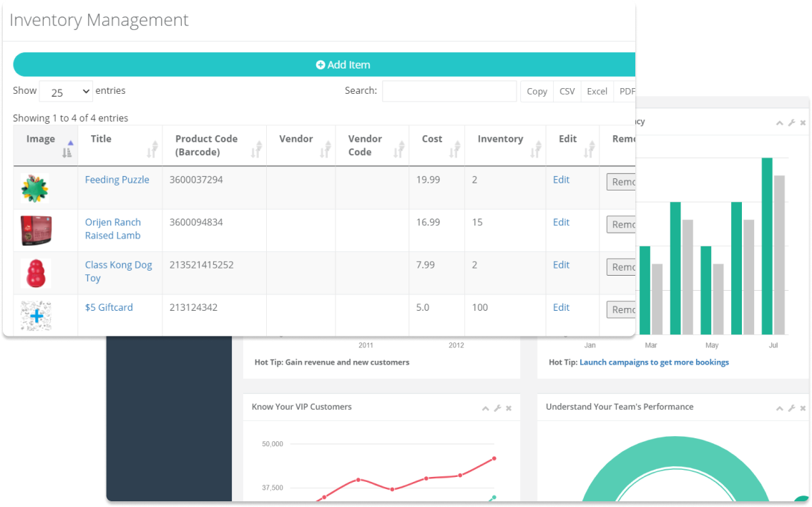
Task: Open the Class Kong Dog Toy link
Action: (x=119, y=271)
